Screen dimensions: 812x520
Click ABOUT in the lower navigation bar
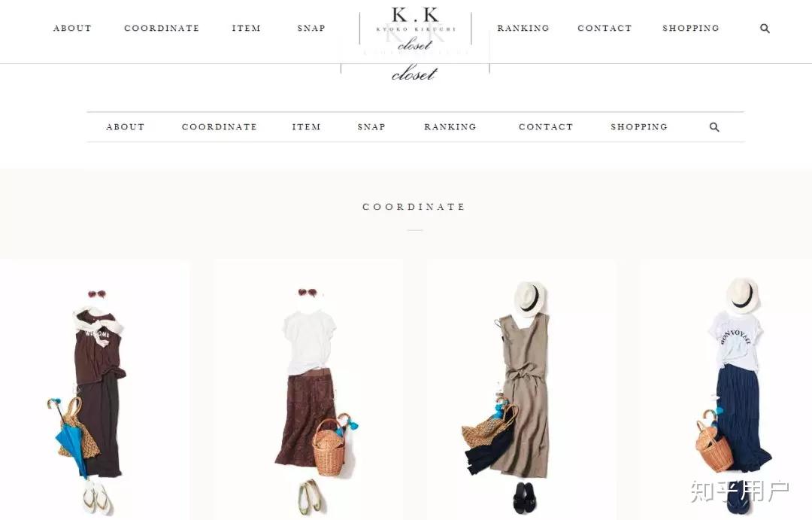126,127
